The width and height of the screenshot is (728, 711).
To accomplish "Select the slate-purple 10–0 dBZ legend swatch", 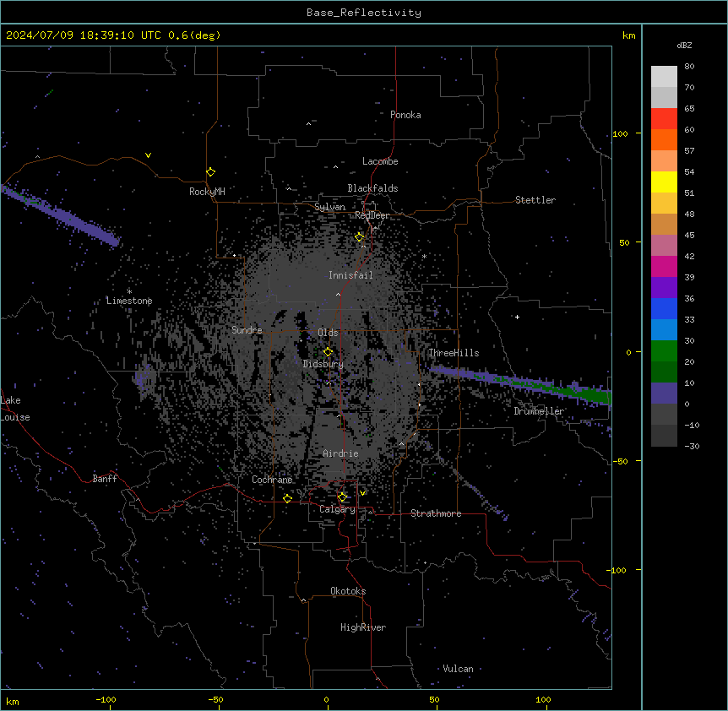I will tap(664, 393).
